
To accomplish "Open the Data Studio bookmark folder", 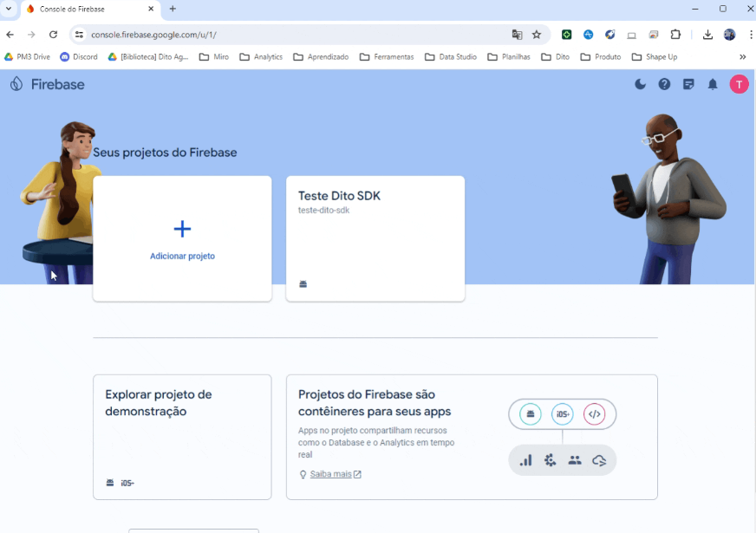I will click(x=451, y=57).
